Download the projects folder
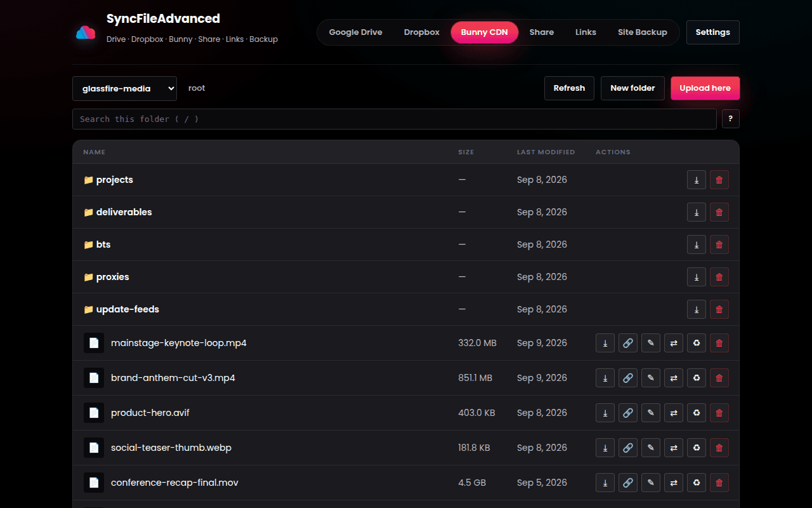This screenshot has width=812, height=508. (696, 180)
